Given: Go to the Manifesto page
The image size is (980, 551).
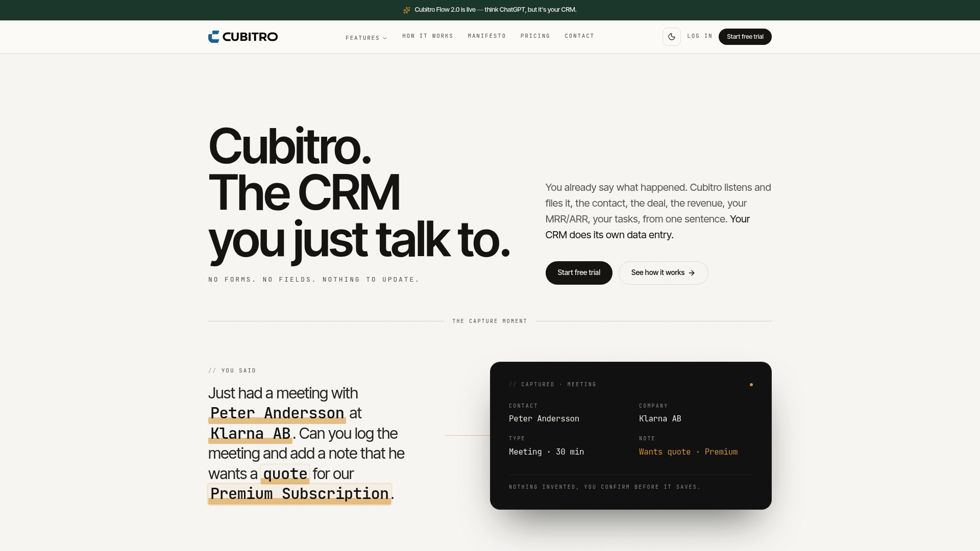Looking at the screenshot, I should coord(487,36).
